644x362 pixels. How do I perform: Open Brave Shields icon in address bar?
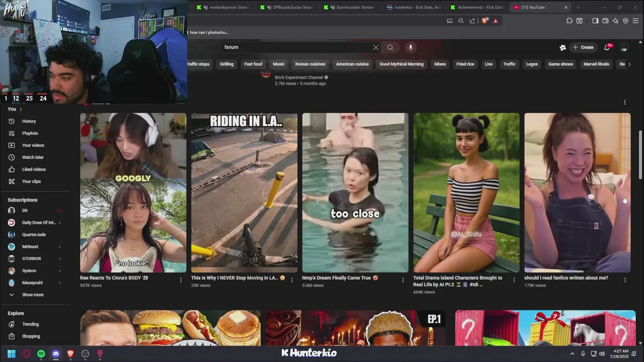point(485,21)
